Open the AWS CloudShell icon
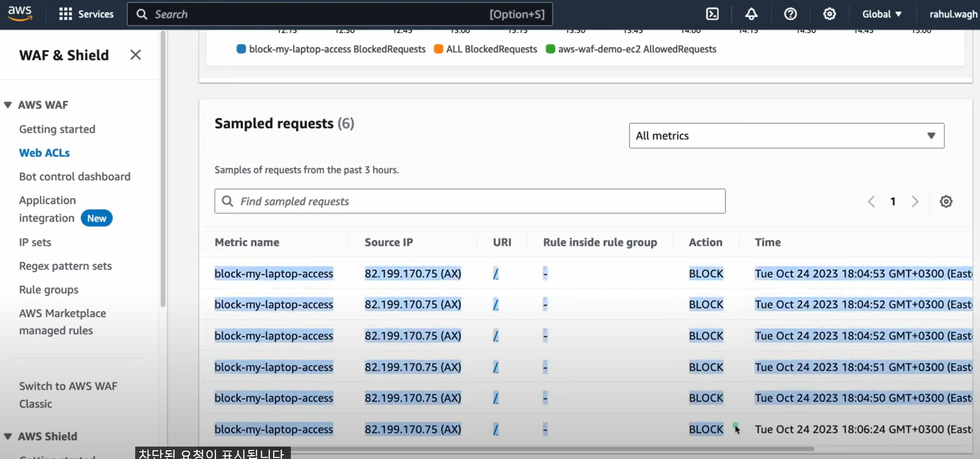 (712, 14)
